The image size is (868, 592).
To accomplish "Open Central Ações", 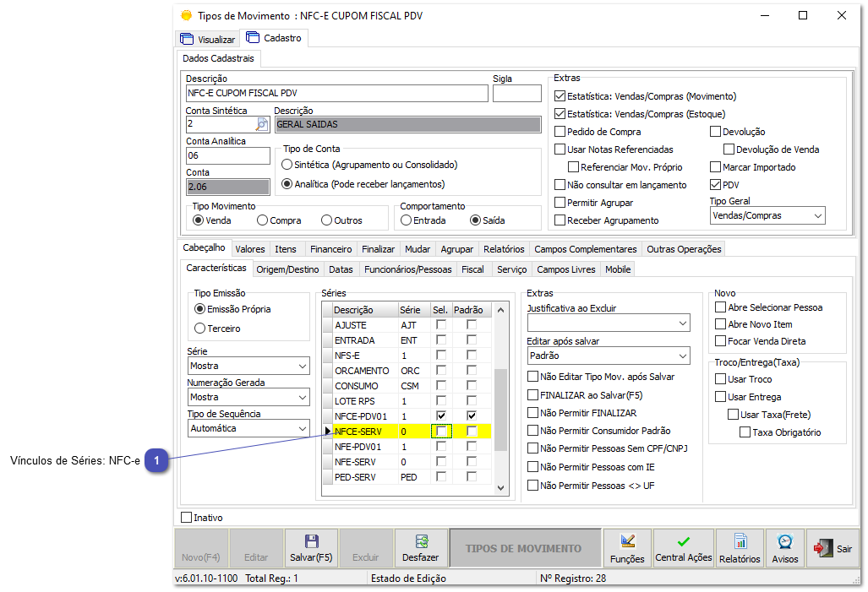I will click(683, 548).
